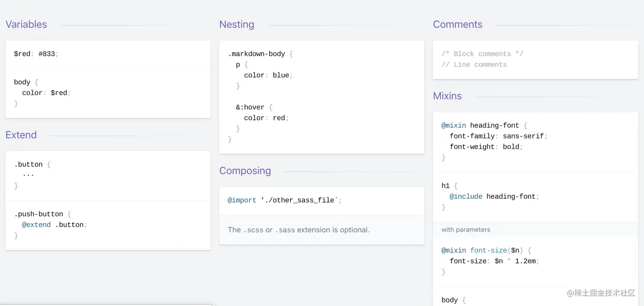The image size is (644, 306).
Task: Click the Variables section heading
Action: coord(26,25)
